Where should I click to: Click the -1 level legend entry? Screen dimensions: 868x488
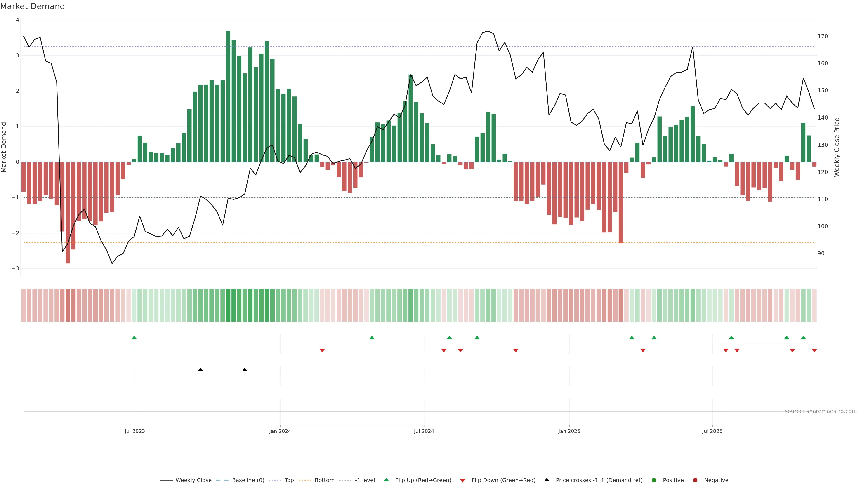click(x=365, y=480)
